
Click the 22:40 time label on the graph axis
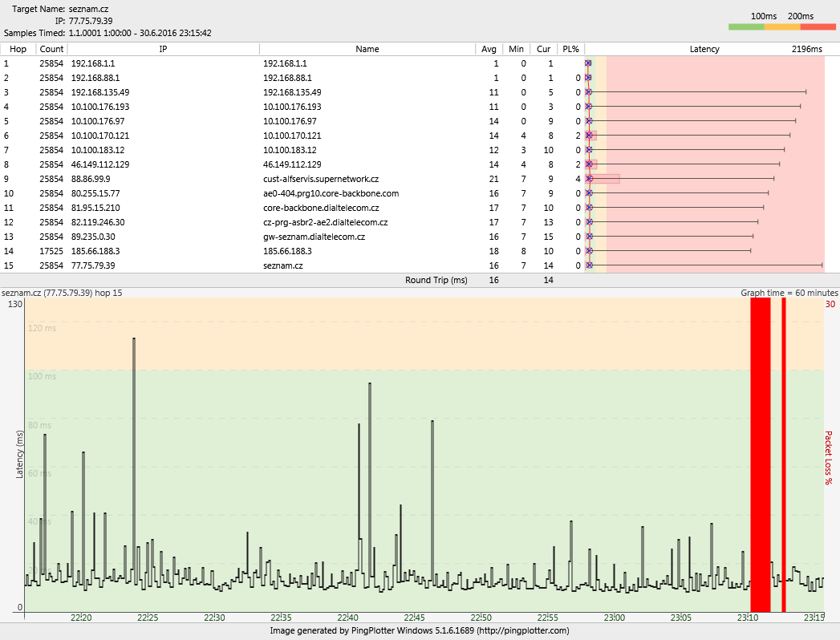click(348, 618)
